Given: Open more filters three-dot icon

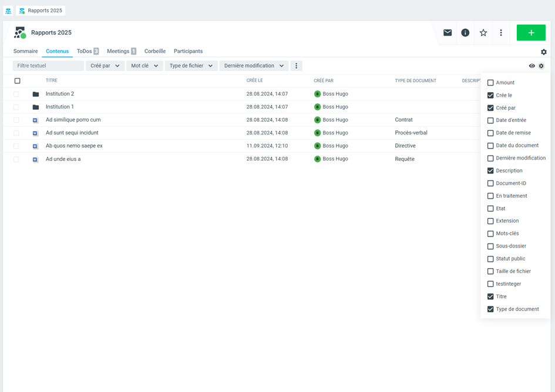Looking at the screenshot, I should (x=296, y=66).
